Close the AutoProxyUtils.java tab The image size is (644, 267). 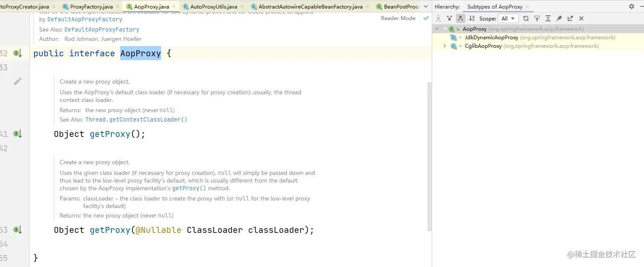pyautogui.click(x=242, y=7)
